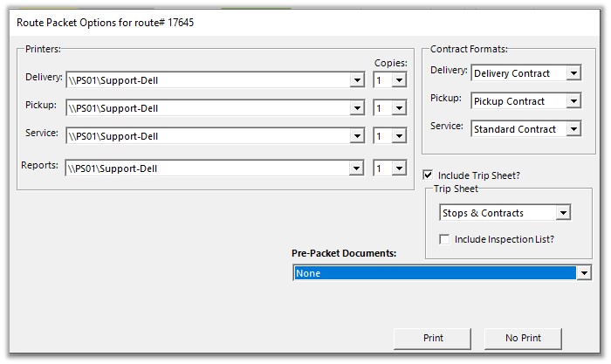Open the Pickup printer dropdown arrow
The width and height of the screenshot is (611, 364).
coord(356,108)
